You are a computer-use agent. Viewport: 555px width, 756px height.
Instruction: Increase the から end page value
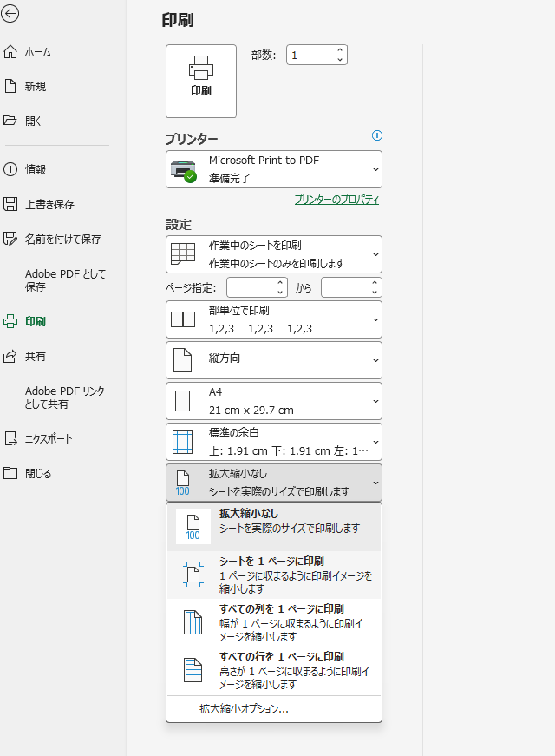[375, 283]
